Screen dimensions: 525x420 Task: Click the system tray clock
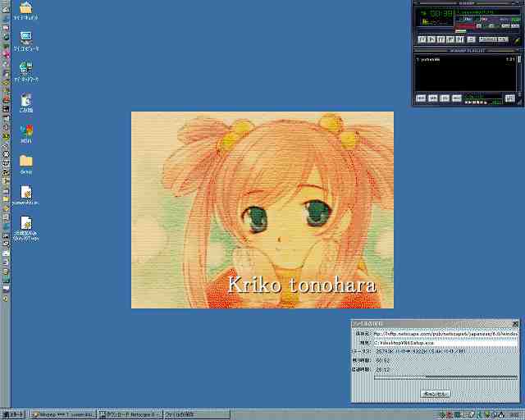(515, 415)
